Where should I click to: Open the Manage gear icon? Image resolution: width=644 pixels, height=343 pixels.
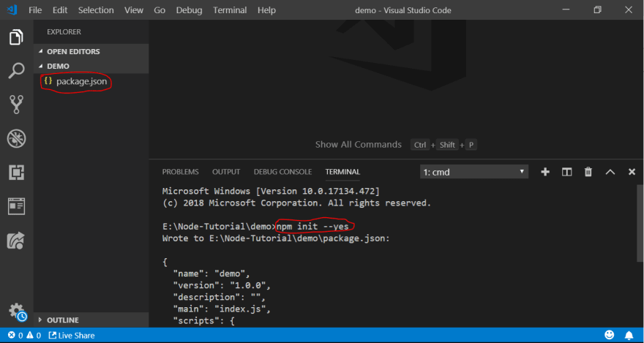click(x=17, y=312)
